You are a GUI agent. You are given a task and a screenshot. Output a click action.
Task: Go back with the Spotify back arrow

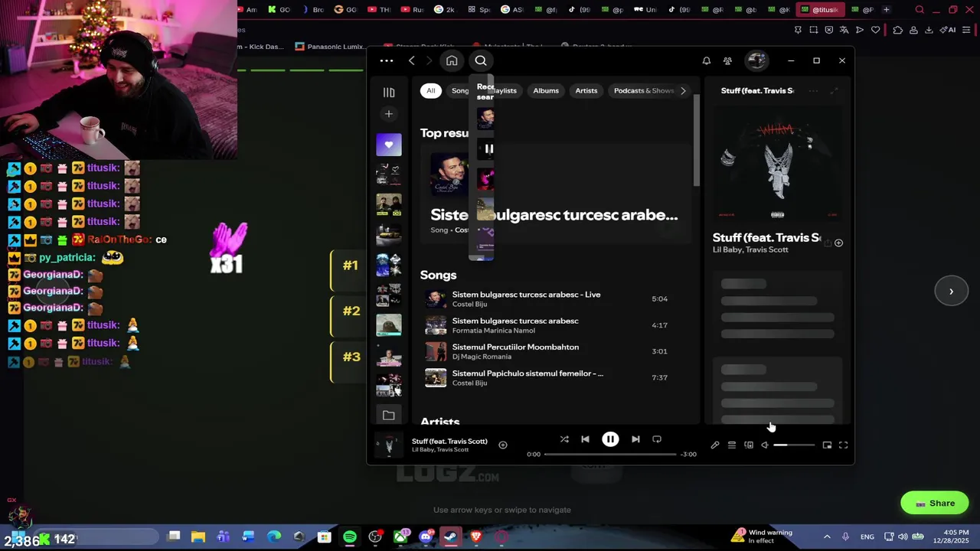(411, 60)
